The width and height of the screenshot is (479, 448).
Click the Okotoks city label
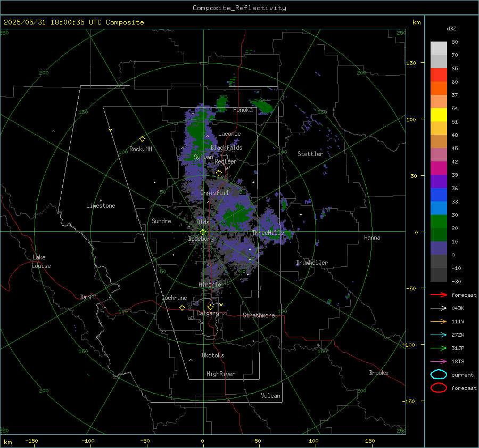213,355
